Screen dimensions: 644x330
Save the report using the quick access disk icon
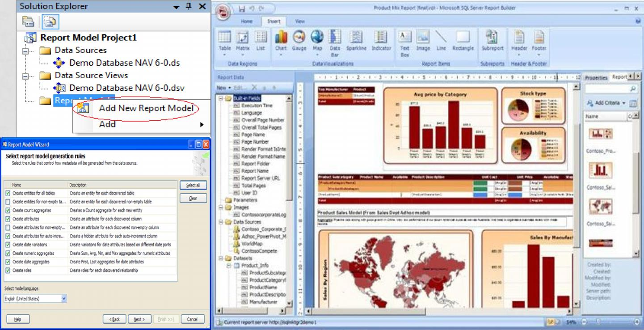pyautogui.click(x=242, y=8)
